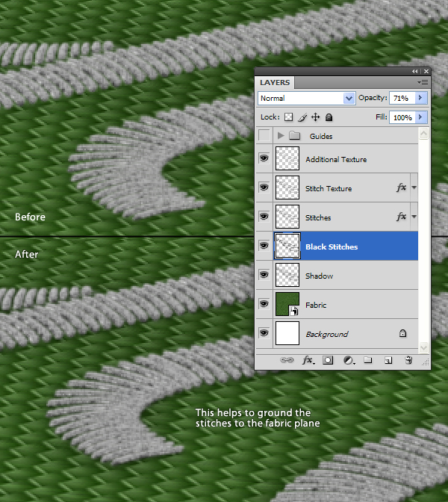
Task: Collapse the panel to icons double arrow
Action: click(414, 72)
